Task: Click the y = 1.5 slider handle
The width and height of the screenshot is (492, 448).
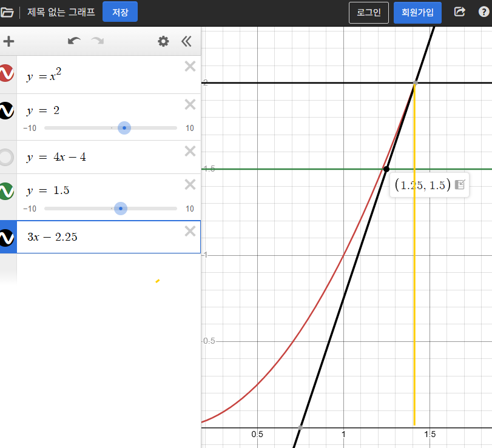Action: point(121,209)
